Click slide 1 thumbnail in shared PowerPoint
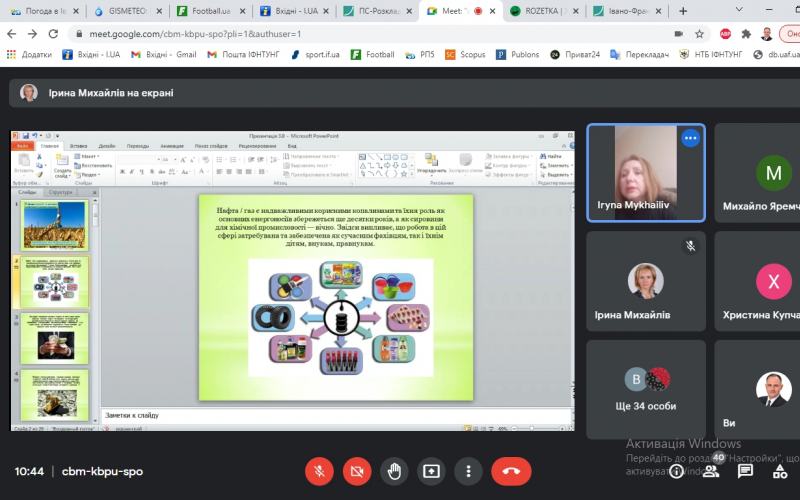This screenshot has height=500, width=800. [54, 225]
